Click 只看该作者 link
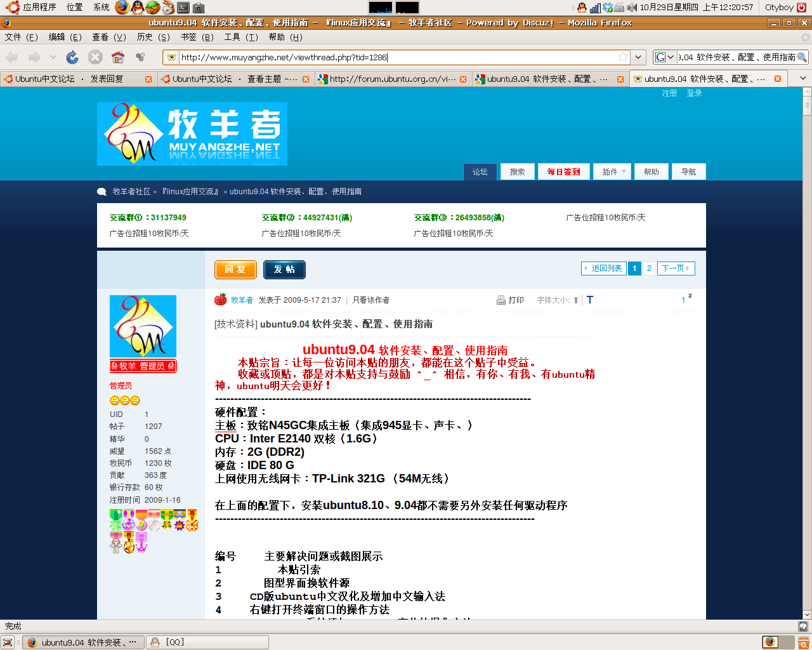The image size is (812, 650). (x=371, y=300)
